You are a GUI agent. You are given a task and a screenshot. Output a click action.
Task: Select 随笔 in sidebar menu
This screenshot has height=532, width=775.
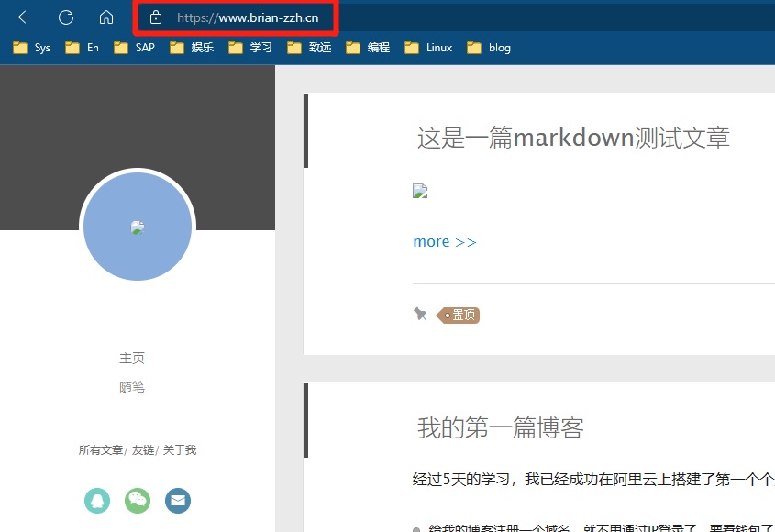point(132,387)
